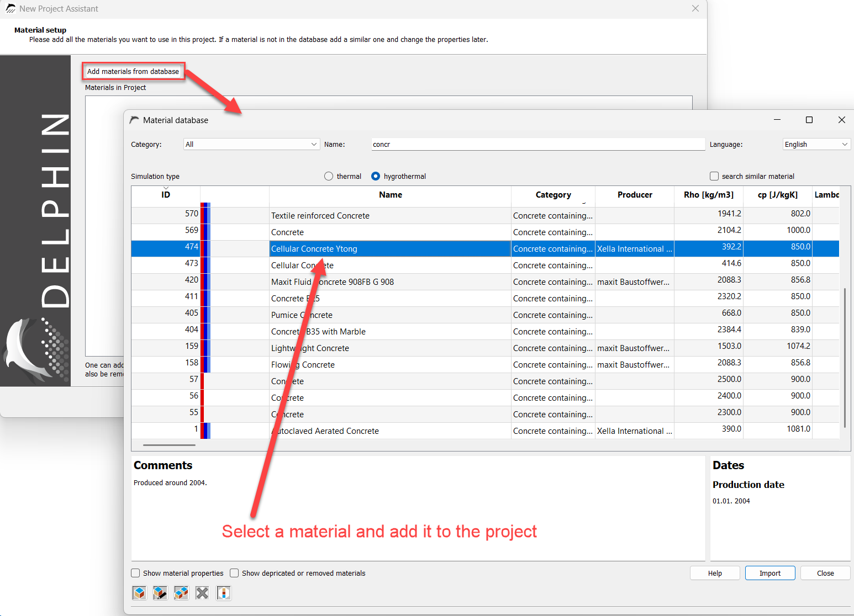854x616 pixels.
Task: Select the Concrete B35 with Marble row
Action: tap(485, 332)
